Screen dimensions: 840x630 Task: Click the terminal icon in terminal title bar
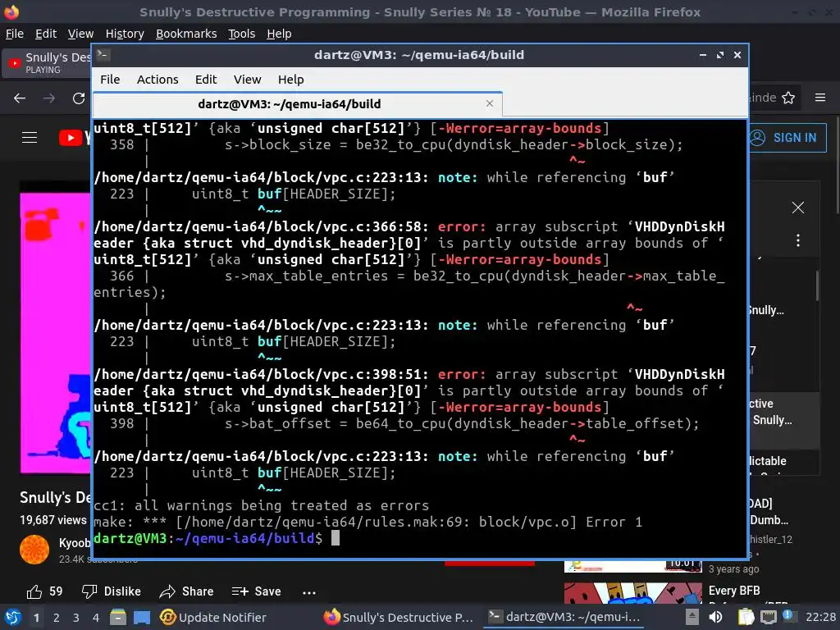coord(103,55)
